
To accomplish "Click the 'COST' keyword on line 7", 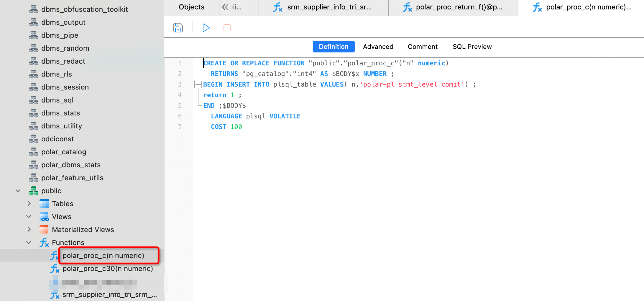I will [x=218, y=127].
